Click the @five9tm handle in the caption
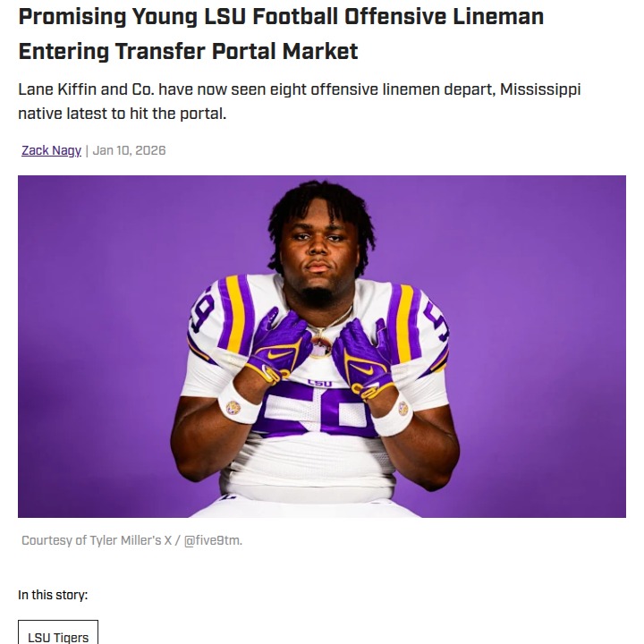 pyautogui.click(x=213, y=540)
